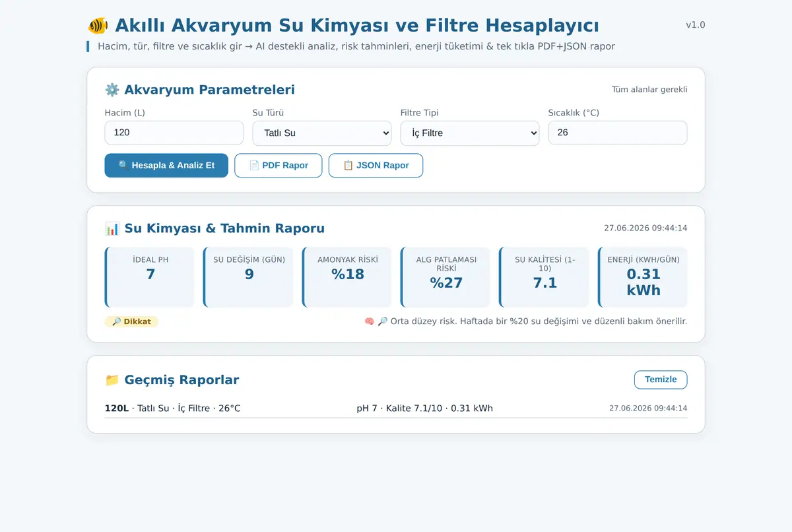Click the v1.0 version label
This screenshot has height=532, width=792.
[x=696, y=25]
